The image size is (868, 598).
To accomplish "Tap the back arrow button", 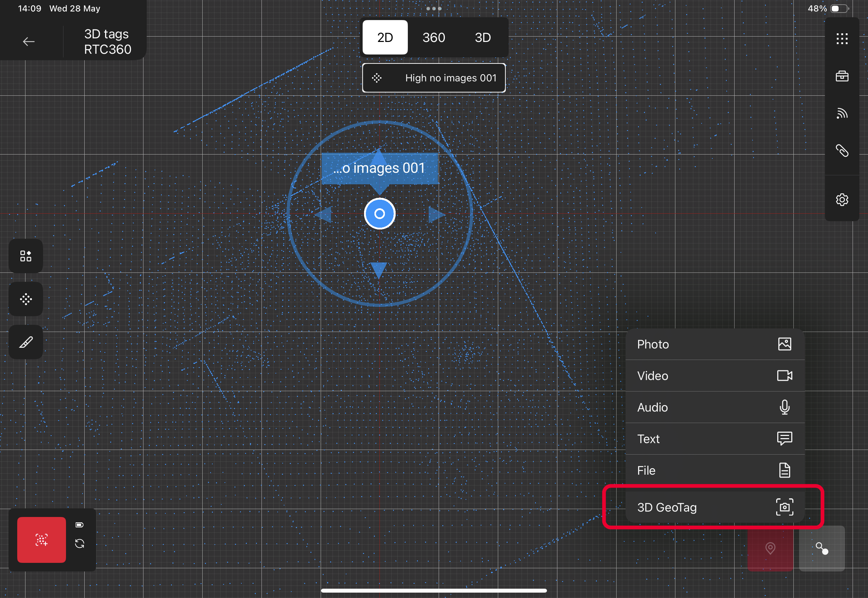I will point(29,42).
